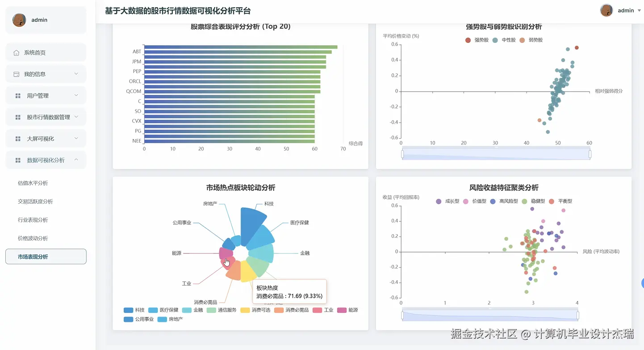
Task: Toggle the 科技 pie legend entry
Action: coord(134,310)
